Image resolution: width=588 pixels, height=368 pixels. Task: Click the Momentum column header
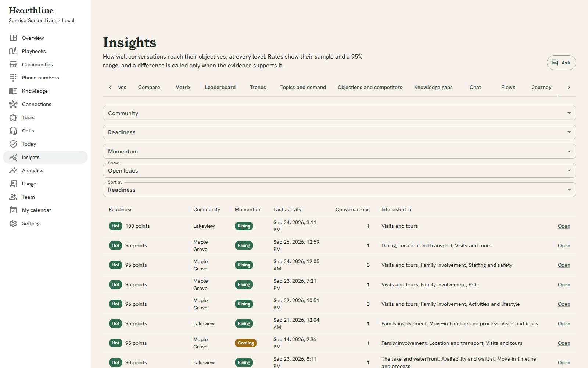248,210
